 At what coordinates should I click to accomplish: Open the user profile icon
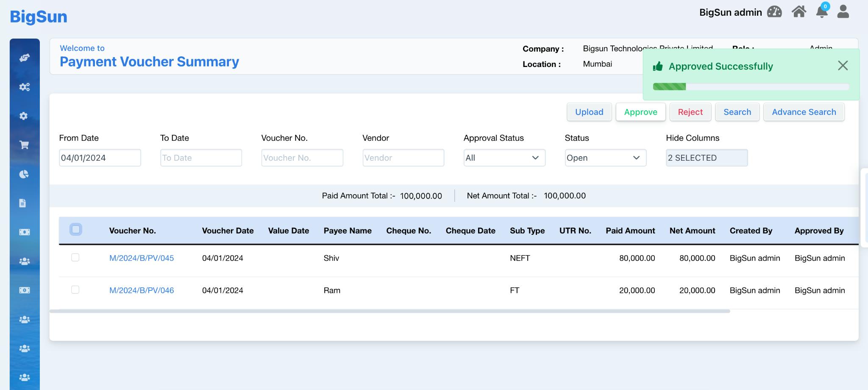coord(843,11)
